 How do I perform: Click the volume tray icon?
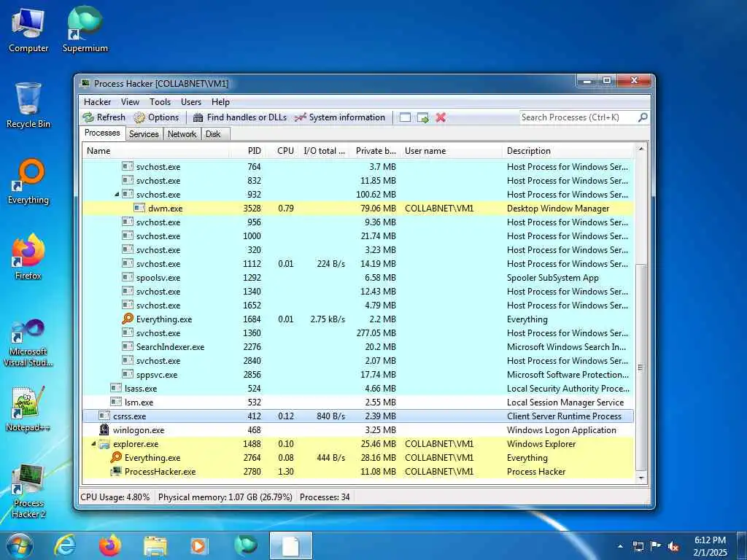[x=673, y=546]
